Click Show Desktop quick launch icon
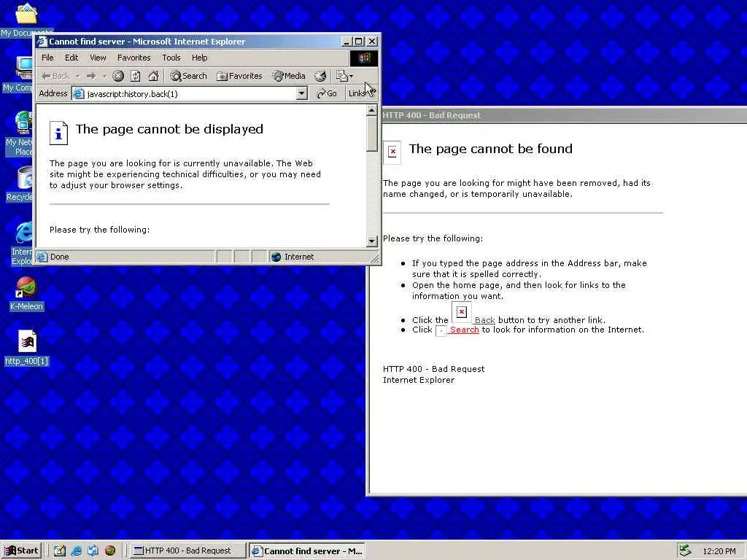The width and height of the screenshot is (747, 560). coord(60,551)
